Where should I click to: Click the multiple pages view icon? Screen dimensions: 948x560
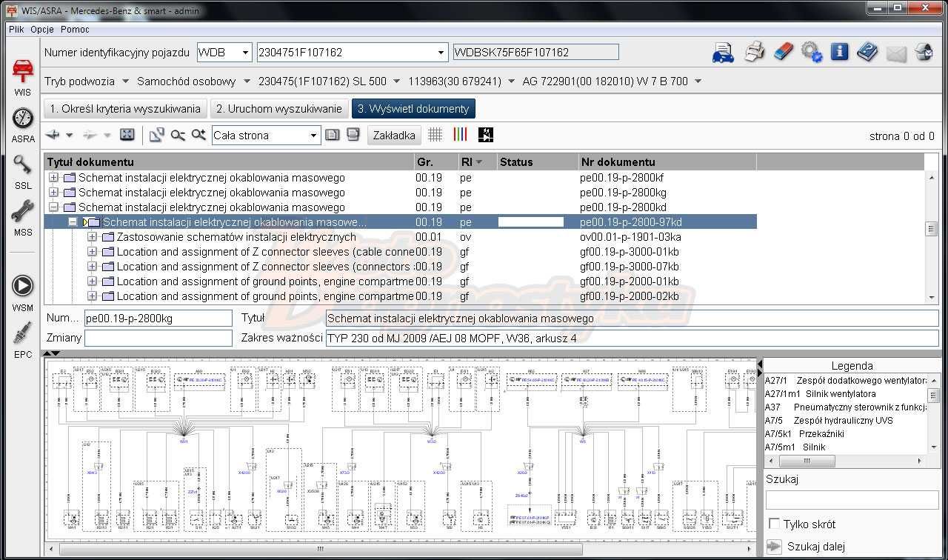(353, 135)
